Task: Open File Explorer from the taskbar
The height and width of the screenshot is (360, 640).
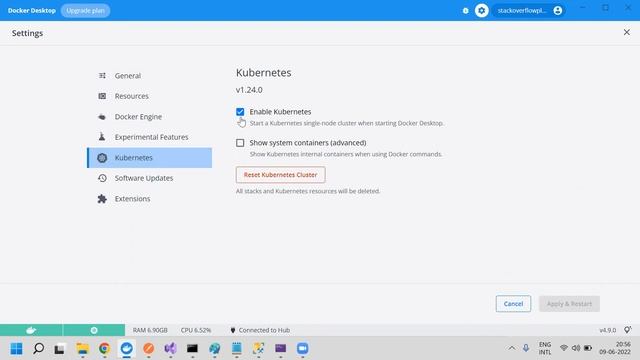Action: (x=82, y=349)
